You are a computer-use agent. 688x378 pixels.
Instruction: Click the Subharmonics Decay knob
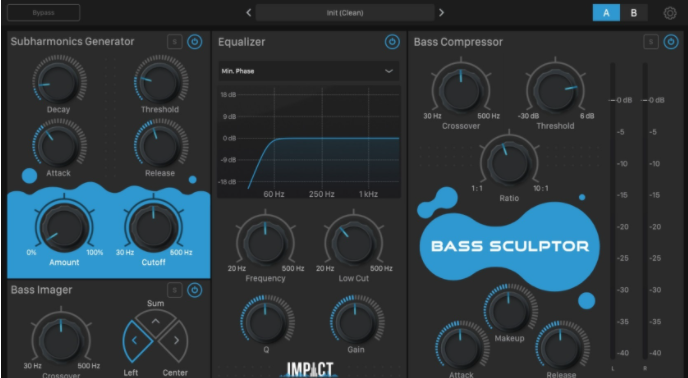[59, 82]
